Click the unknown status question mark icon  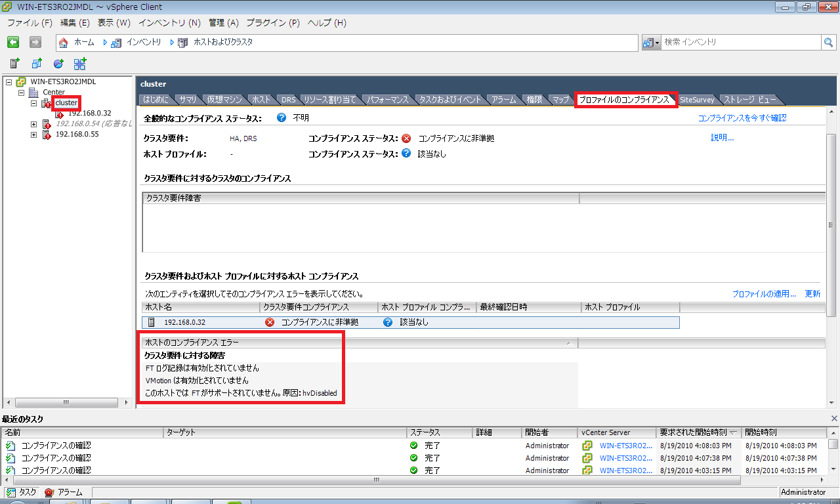point(282,118)
